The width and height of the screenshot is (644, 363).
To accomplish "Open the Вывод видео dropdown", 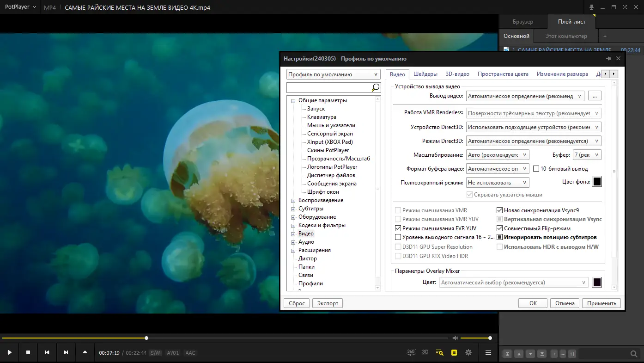I will pos(525,96).
